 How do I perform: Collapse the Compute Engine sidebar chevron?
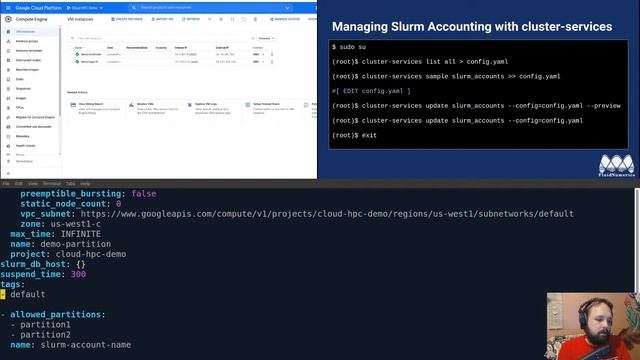(8, 173)
